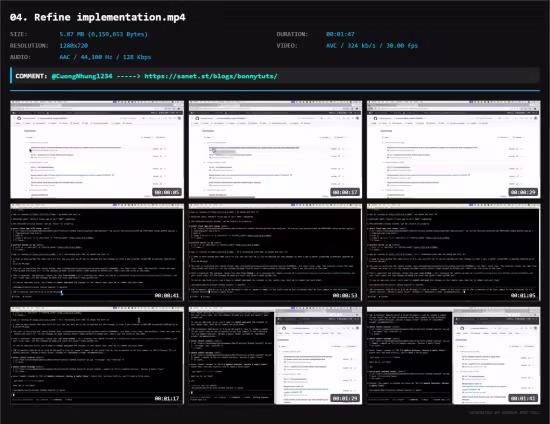Screen dimensions: 550x424
Task: Click the 'DURATION:' label
Action: 292,34
